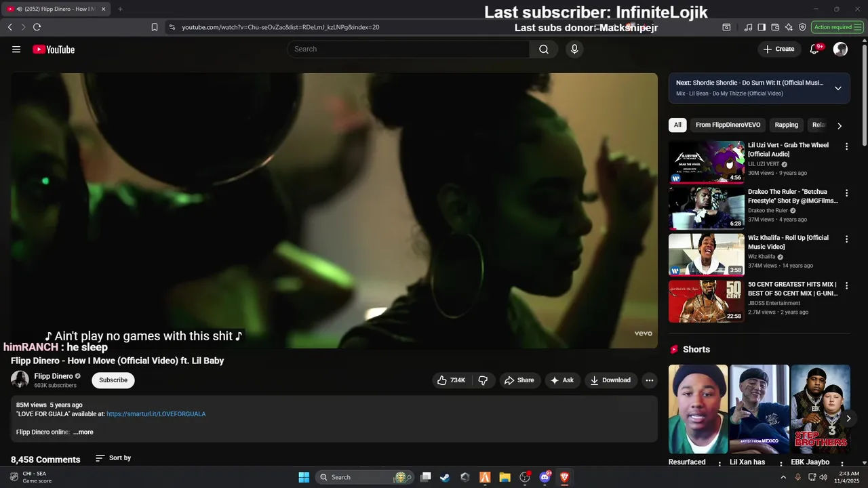Open the smarturl.it/LOVEFORGUALA link
The image size is (868, 488).
coord(156,414)
